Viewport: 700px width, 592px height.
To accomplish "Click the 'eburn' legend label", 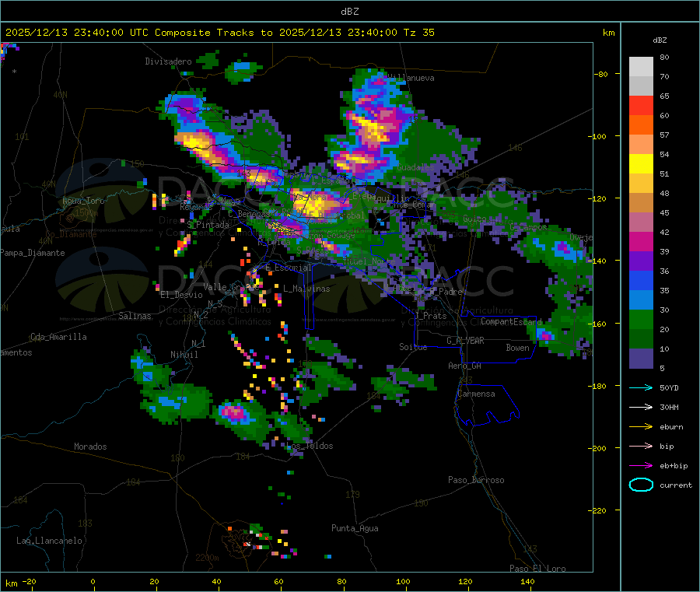I will click(x=671, y=427).
